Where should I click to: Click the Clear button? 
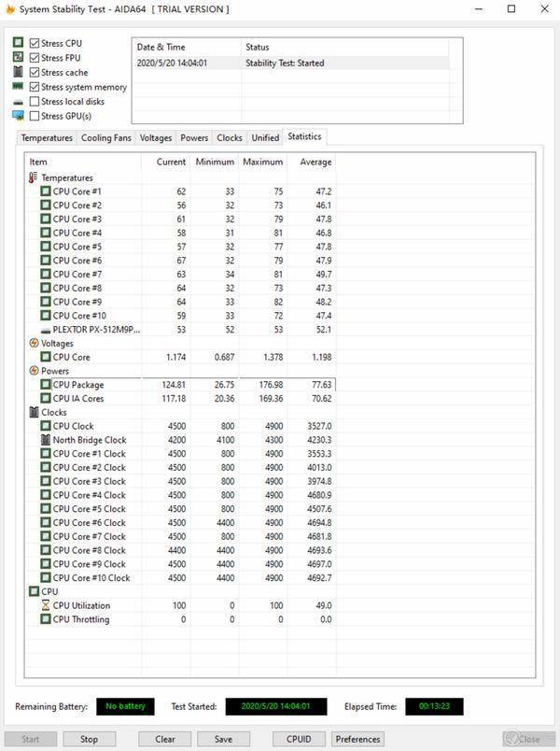pyautogui.click(x=164, y=739)
